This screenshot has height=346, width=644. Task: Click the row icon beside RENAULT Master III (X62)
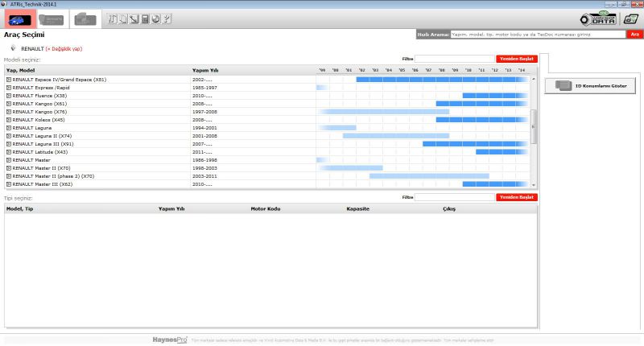pos(9,184)
